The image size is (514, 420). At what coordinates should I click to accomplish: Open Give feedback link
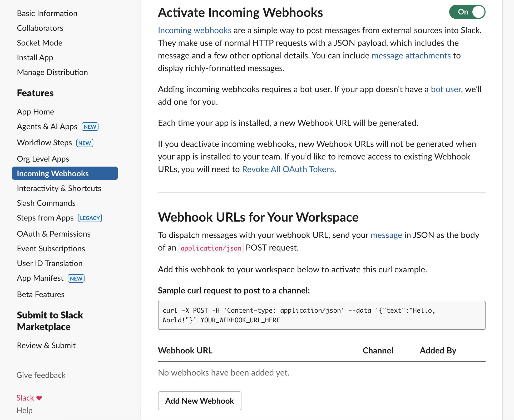[x=41, y=375]
